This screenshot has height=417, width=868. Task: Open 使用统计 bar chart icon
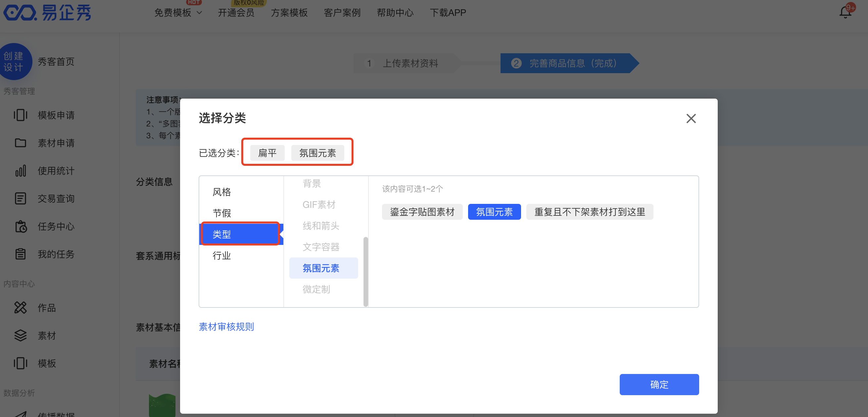(20, 171)
